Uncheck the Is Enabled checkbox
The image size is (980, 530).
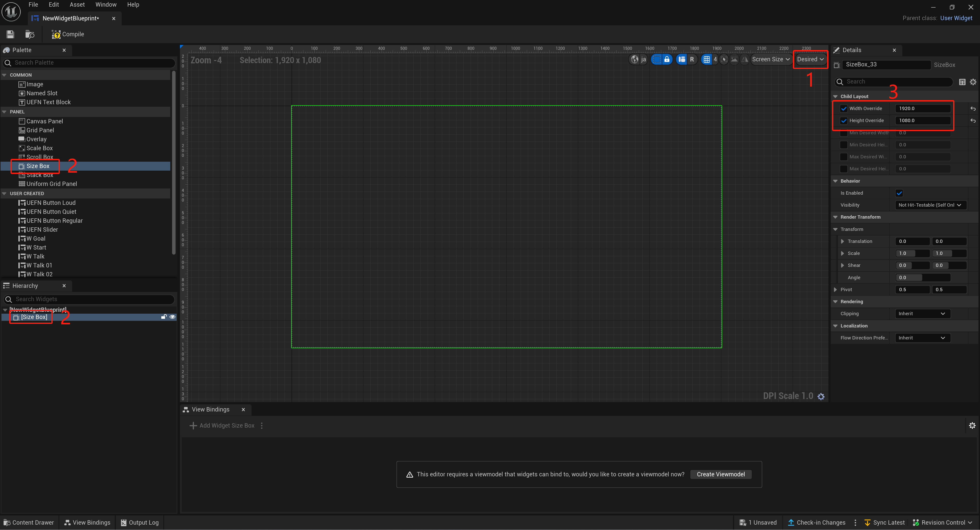[899, 193]
